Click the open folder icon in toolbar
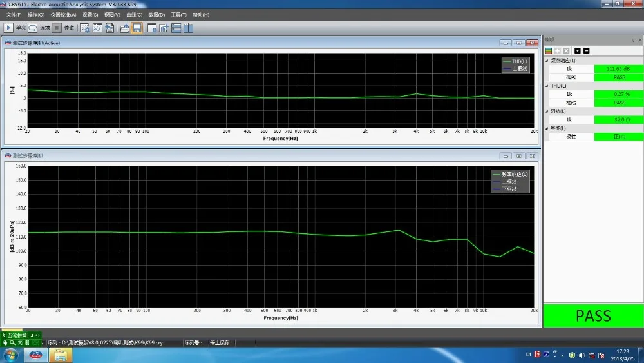 pyautogui.click(x=125, y=28)
